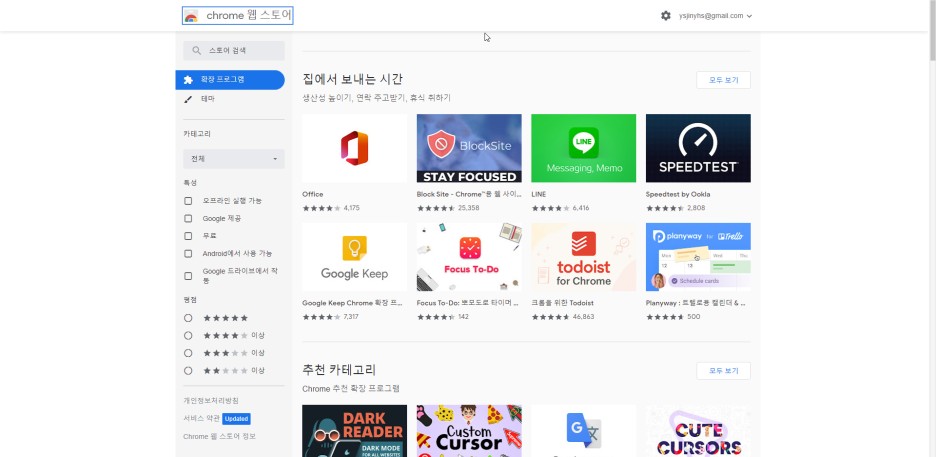Image resolution: width=936 pixels, height=457 pixels.
Task: Open the LINE Messaging, Memo tile
Action: tap(584, 148)
